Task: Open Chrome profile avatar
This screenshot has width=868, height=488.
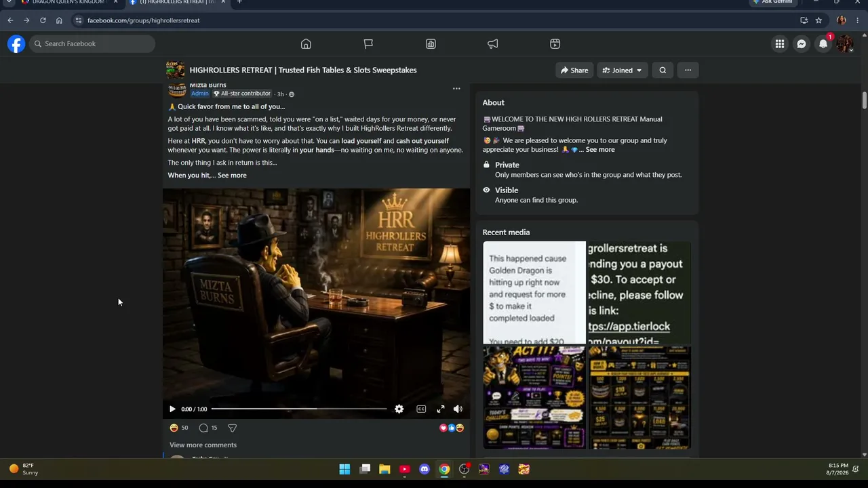Action: (x=841, y=20)
